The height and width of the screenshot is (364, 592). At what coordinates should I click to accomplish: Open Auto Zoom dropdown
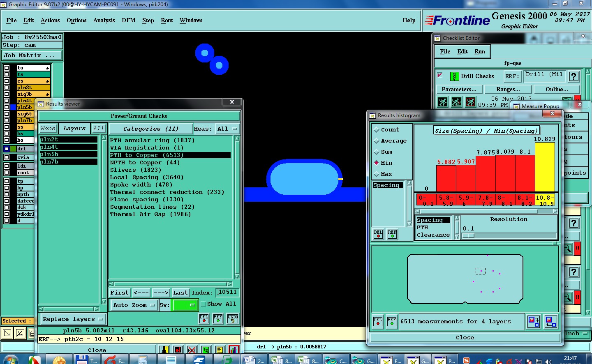pyautogui.click(x=134, y=305)
